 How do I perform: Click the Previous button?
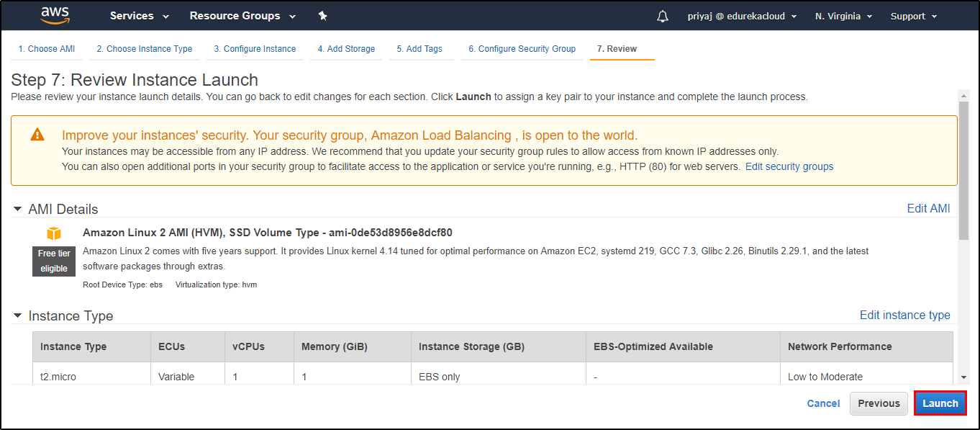(879, 403)
